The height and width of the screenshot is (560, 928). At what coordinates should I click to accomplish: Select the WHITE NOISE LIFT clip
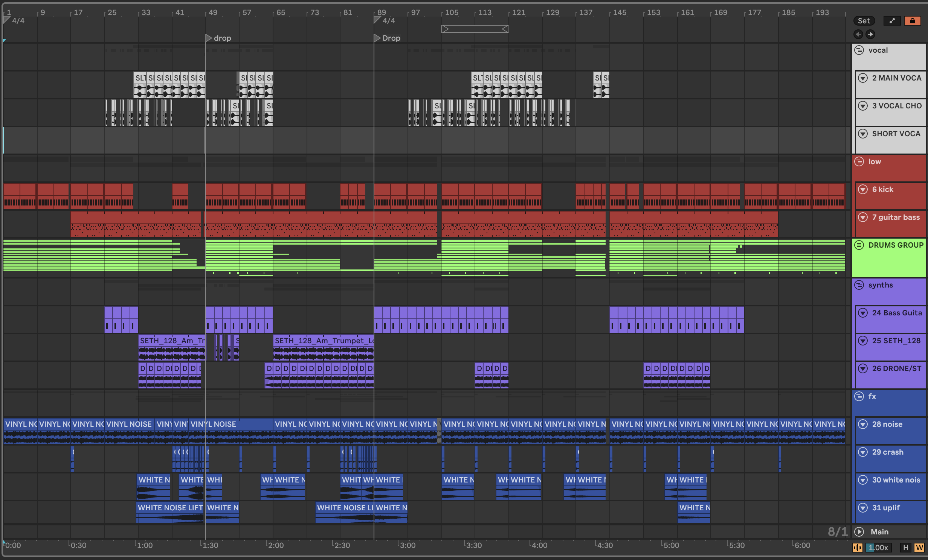pyautogui.click(x=169, y=508)
